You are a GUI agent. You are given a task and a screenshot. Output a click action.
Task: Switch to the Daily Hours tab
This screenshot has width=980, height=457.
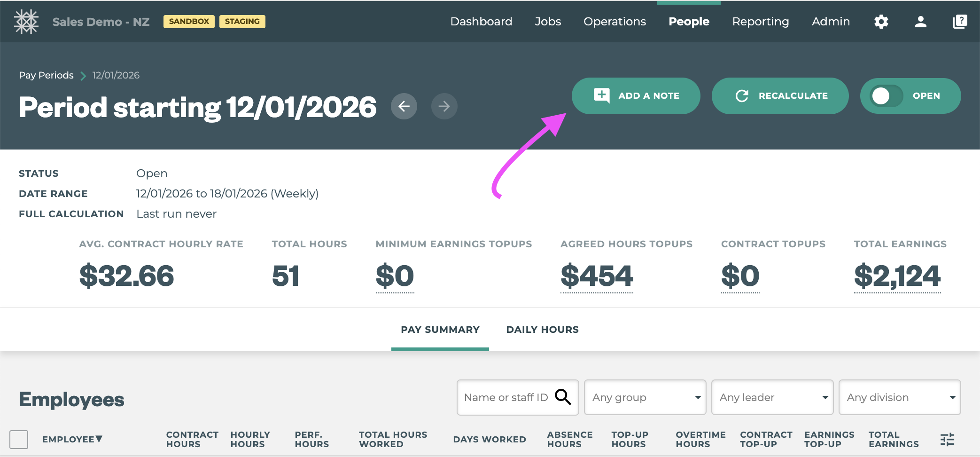(x=542, y=330)
